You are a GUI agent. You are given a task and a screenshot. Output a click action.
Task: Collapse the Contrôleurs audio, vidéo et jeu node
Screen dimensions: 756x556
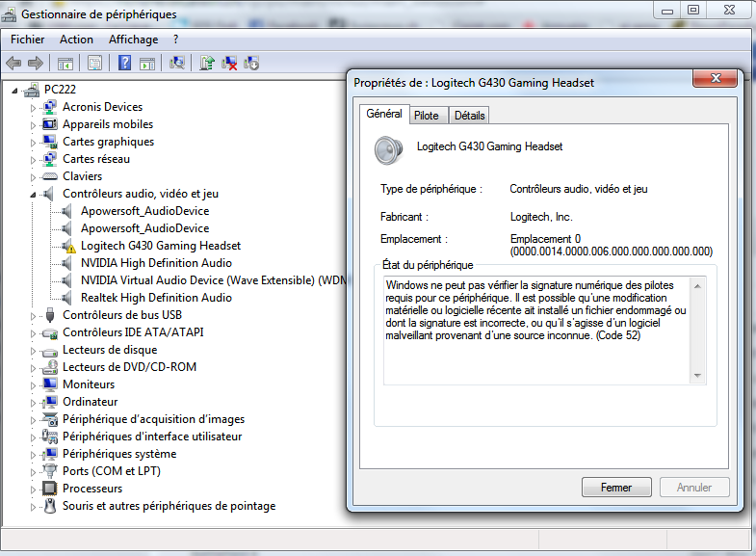(33, 195)
